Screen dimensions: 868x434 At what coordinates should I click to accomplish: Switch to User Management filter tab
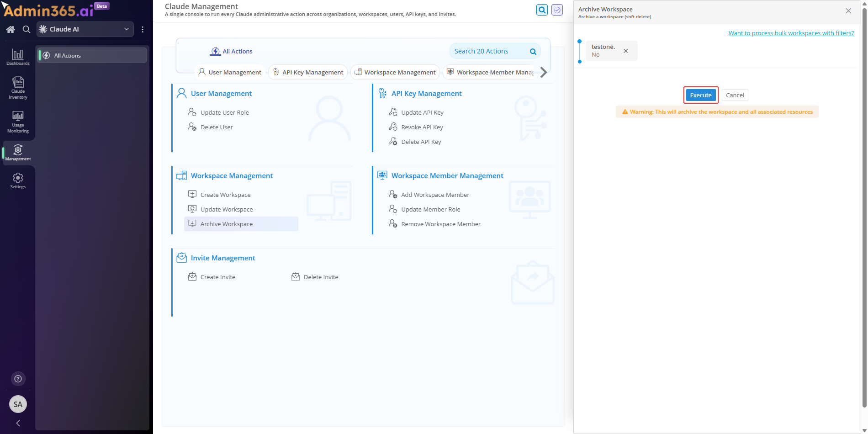[230, 72]
